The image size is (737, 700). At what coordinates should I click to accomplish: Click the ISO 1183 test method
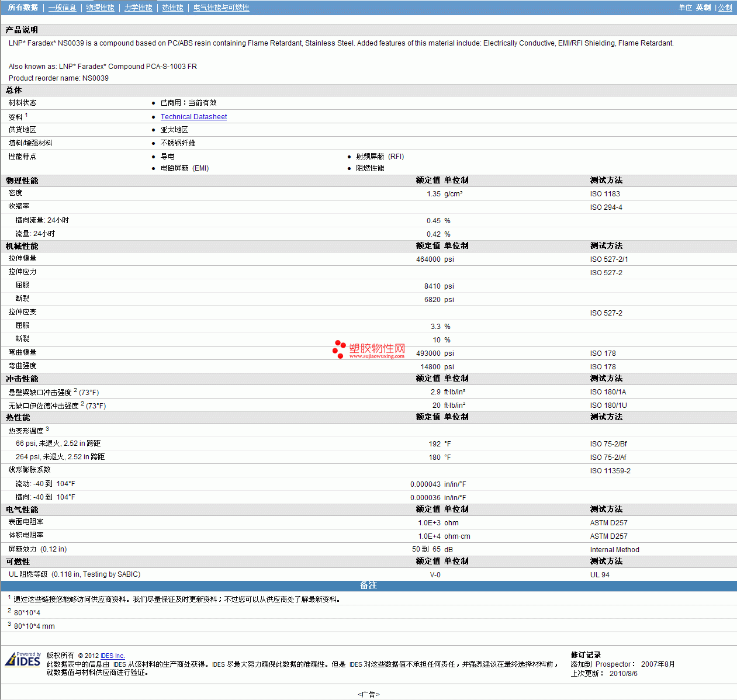[x=605, y=194]
